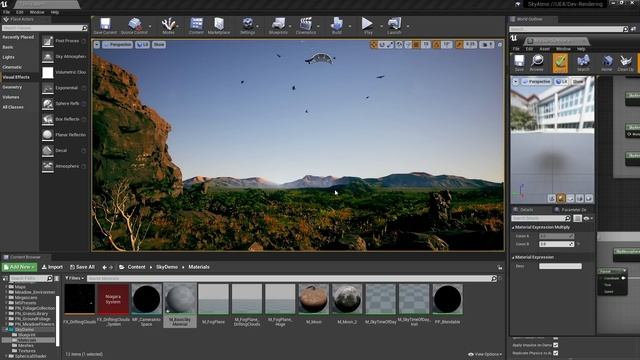Click Save icon in the material editor
Image resolution: width=640 pixels, height=360 pixels.
(x=519, y=63)
